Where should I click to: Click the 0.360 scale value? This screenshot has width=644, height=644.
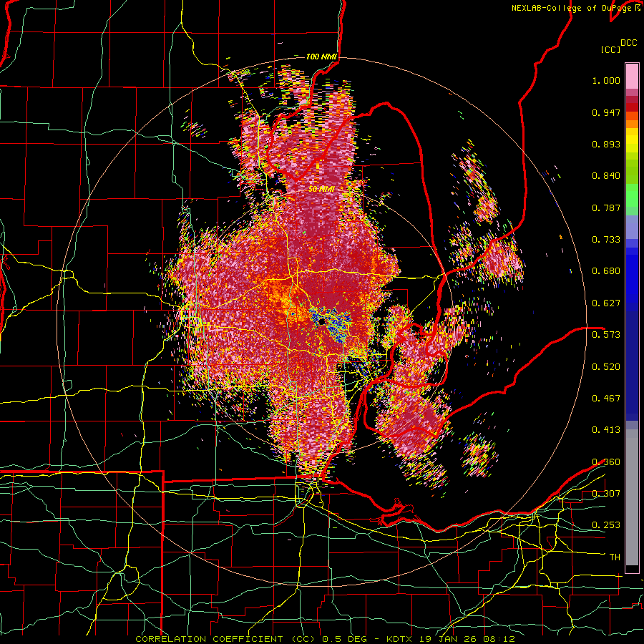click(x=606, y=462)
